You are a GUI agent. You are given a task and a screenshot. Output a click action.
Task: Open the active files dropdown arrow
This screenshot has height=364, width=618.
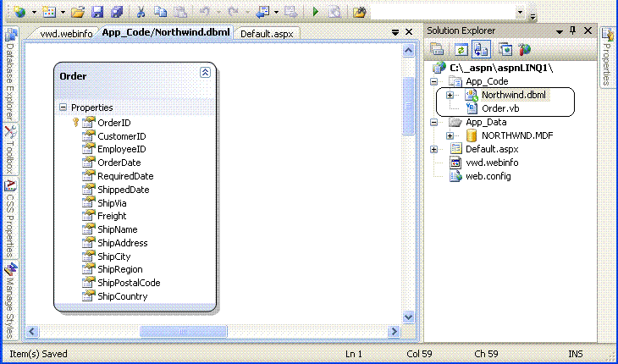pos(395,32)
